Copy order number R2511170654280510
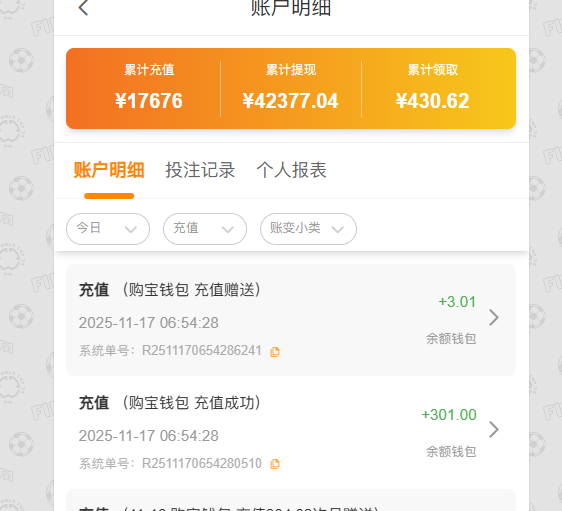The height and width of the screenshot is (511, 562). click(x=275, y=464)
